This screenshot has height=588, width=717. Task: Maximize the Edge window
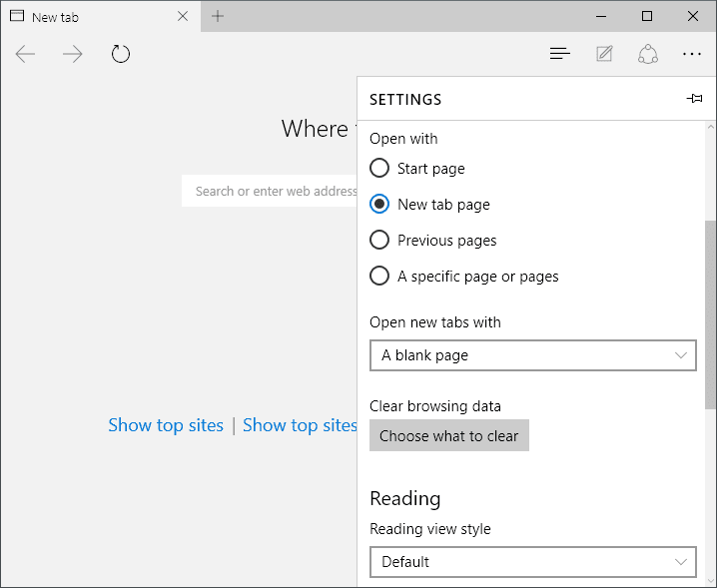tap(647, 16)
